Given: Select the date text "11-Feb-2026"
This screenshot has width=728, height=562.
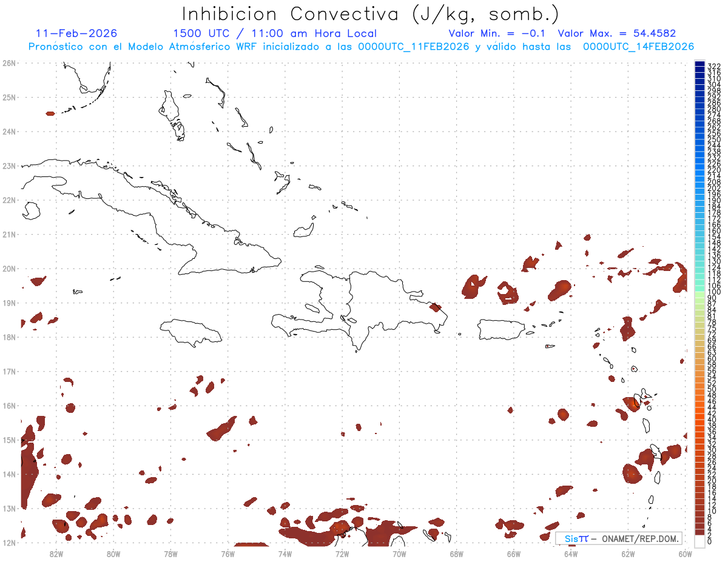Looking at the screenshot, I should 76,33.
